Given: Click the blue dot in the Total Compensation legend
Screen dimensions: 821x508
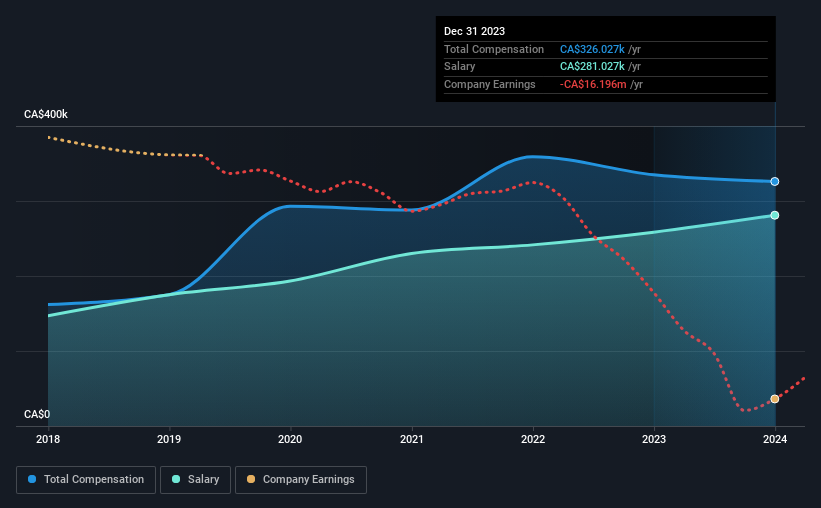Looking at the screenshot, I should (32, 479).
